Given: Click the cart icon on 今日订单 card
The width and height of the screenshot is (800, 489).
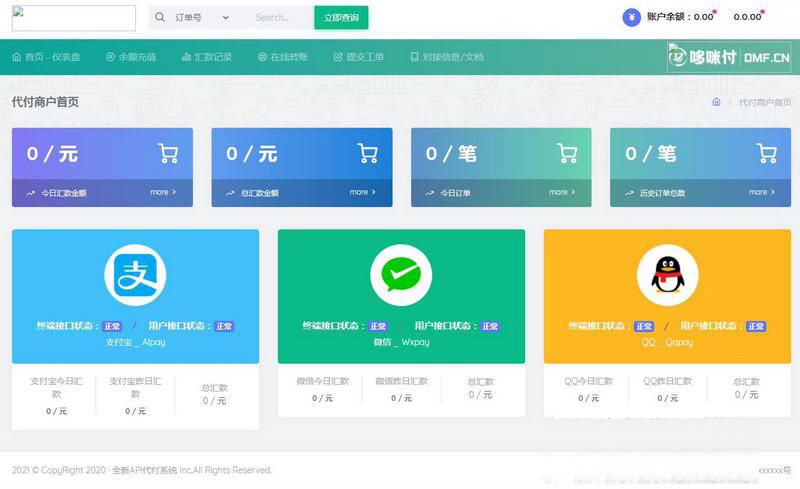Looking at the screenshot, I should coord(567,153).
